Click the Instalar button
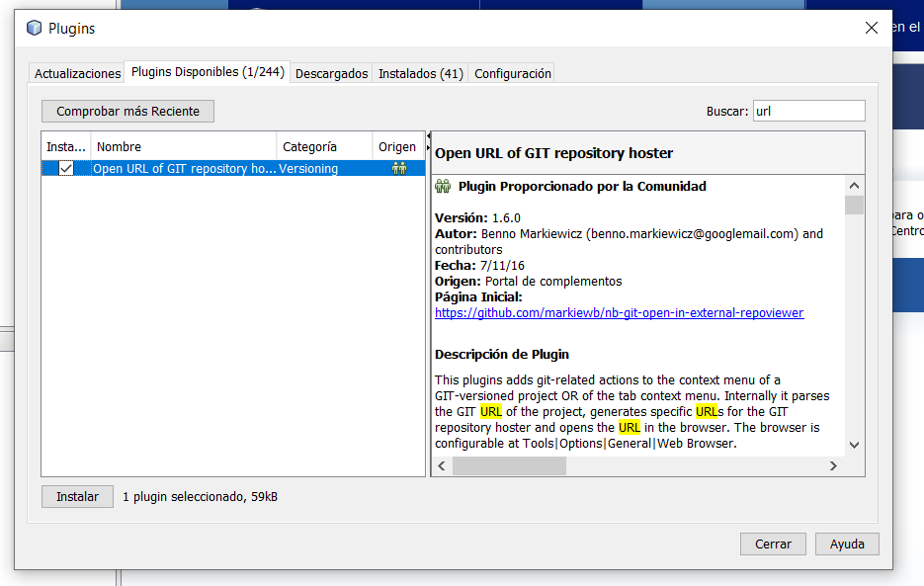 77,497
